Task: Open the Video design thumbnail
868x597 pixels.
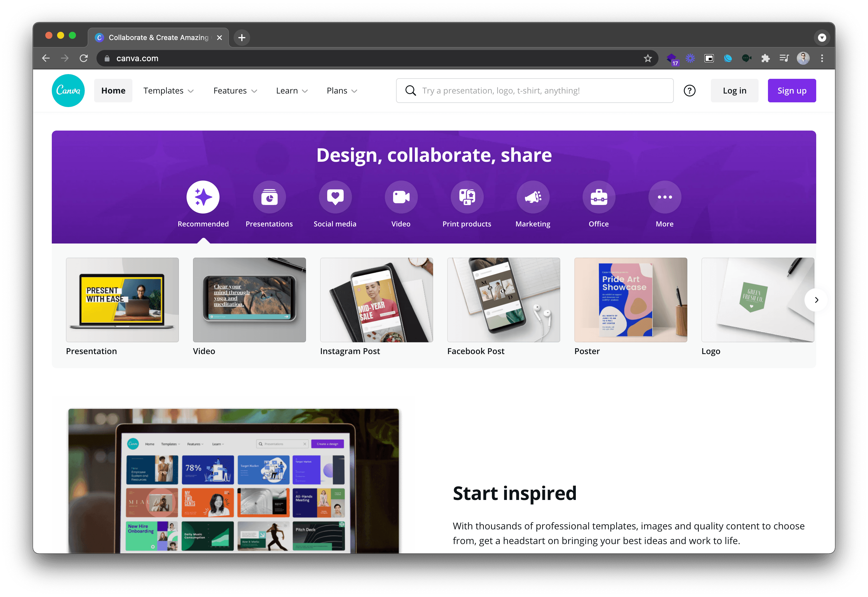Action: point(249,300)
